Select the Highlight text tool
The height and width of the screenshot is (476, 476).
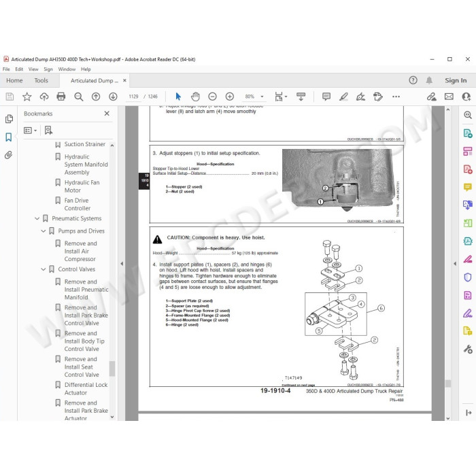click(x=343, y=97)
